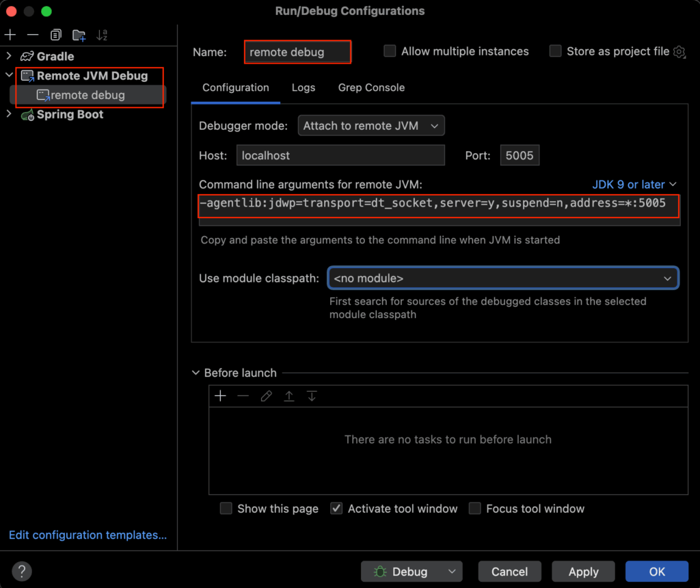Screen dimensions: 700x588
Task: Click the OK button
Action: 657,572
